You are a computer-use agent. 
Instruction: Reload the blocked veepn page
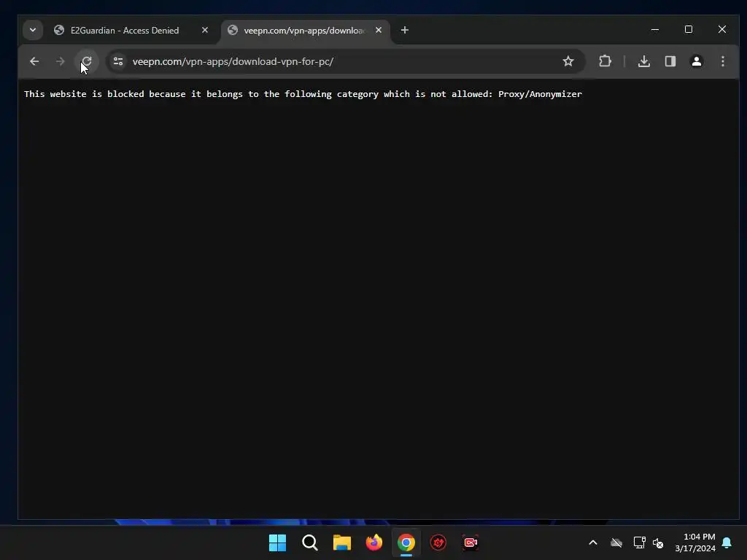pos(86,61)
